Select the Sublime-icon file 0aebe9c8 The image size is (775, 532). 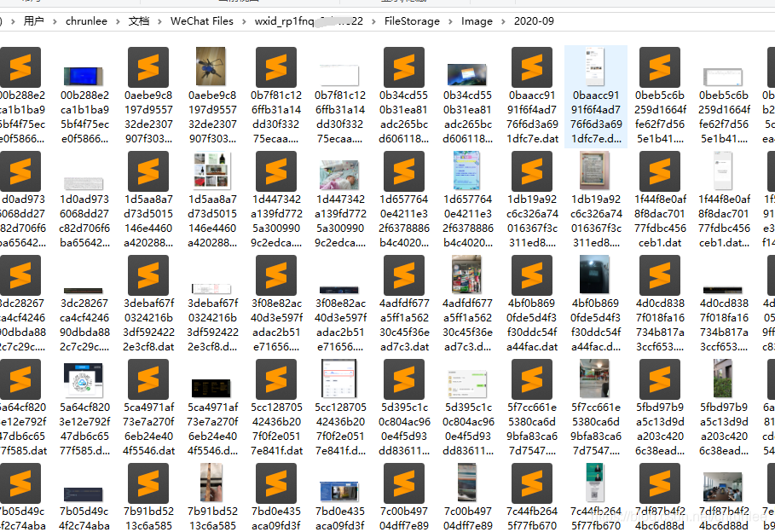click(x=148, y=67)
